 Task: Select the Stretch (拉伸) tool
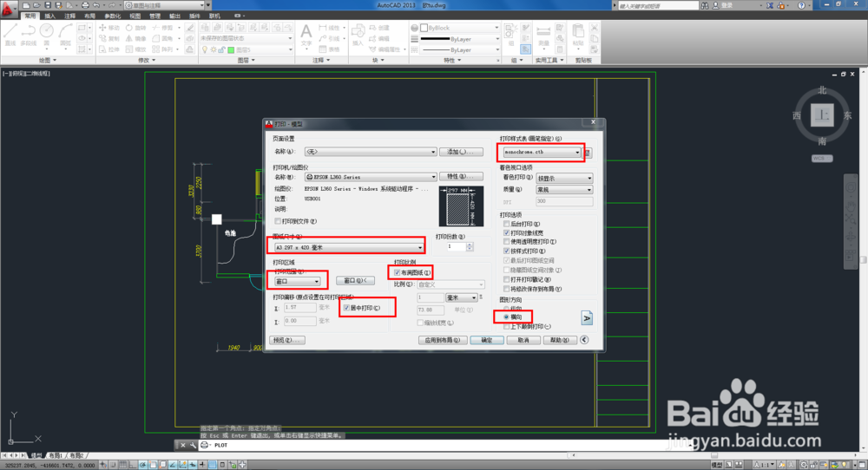coord(109,49)
